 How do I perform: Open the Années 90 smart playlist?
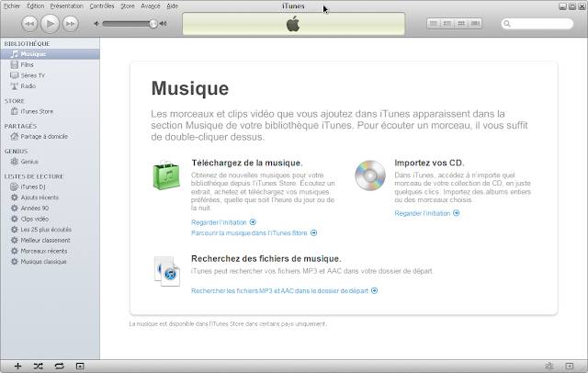50,208
